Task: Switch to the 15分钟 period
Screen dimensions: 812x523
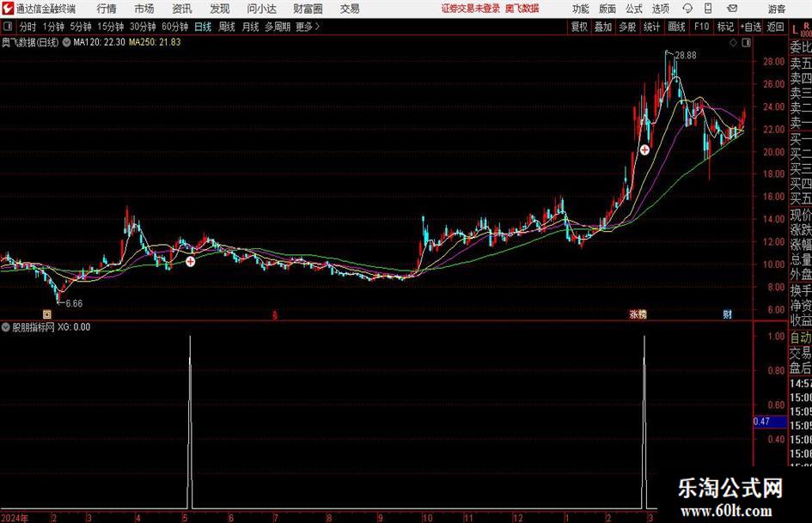Action: click(110, 27)
